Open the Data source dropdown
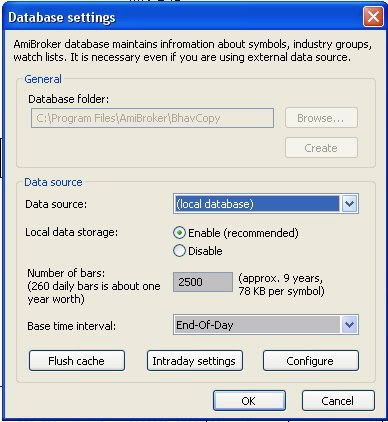The height and width of the screenshot is (422, 388). pos(349,203)
